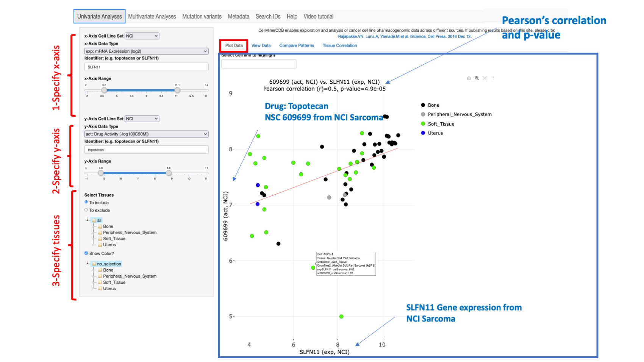This screenshot has width=644, height=362.
Task: Select the To exclude radio option
Action: (x=86, y=210)
